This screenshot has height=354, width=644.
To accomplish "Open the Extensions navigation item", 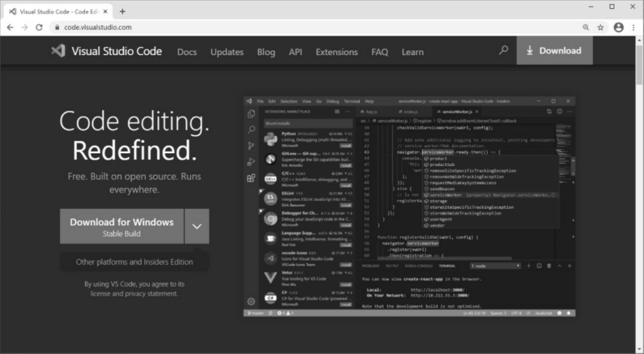I will click(337, 52).
